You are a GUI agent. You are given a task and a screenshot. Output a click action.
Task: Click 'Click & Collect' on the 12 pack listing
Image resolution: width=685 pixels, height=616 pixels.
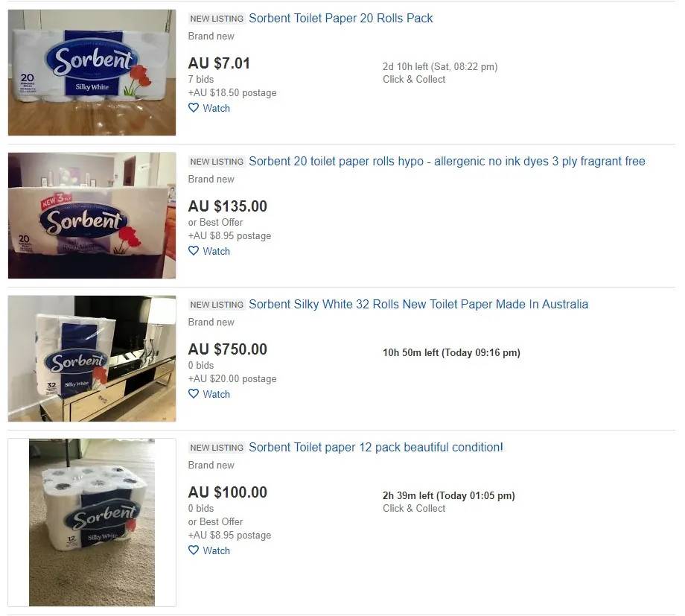(x=414, y=508)
